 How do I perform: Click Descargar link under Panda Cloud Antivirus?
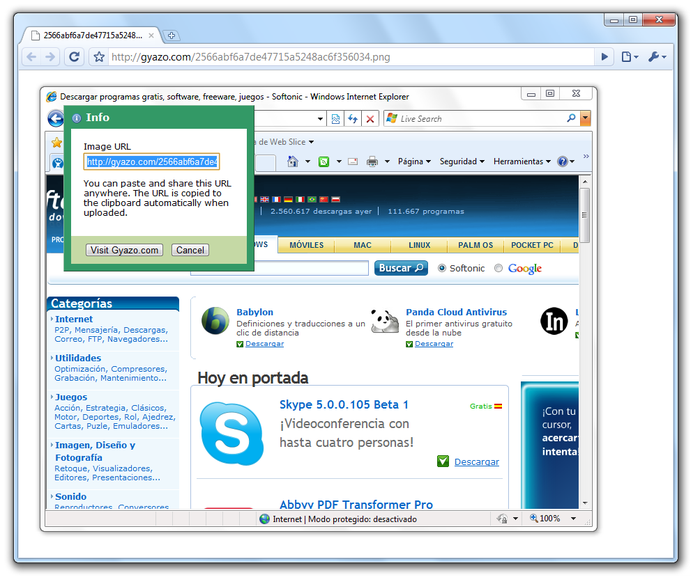coord(433,344)
